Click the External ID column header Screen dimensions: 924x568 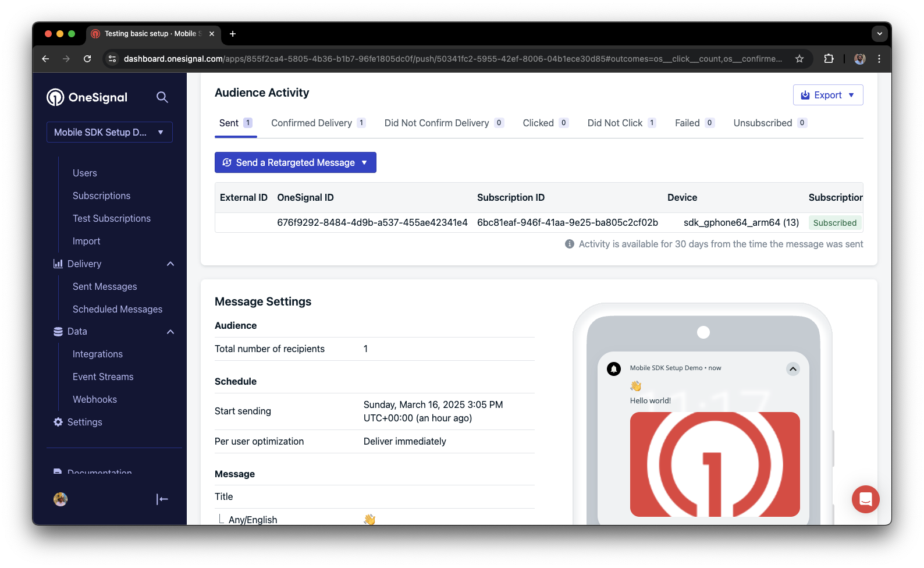[x=244, y=197]
